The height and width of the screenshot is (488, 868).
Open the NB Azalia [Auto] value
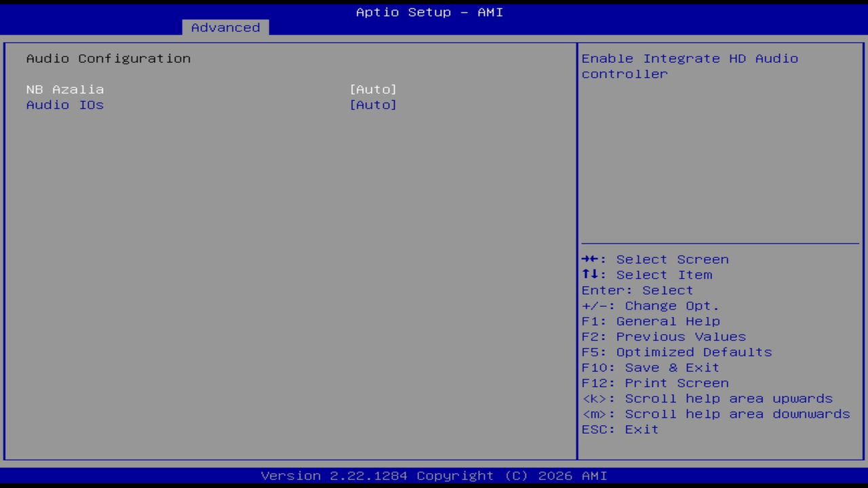(373, 89)
